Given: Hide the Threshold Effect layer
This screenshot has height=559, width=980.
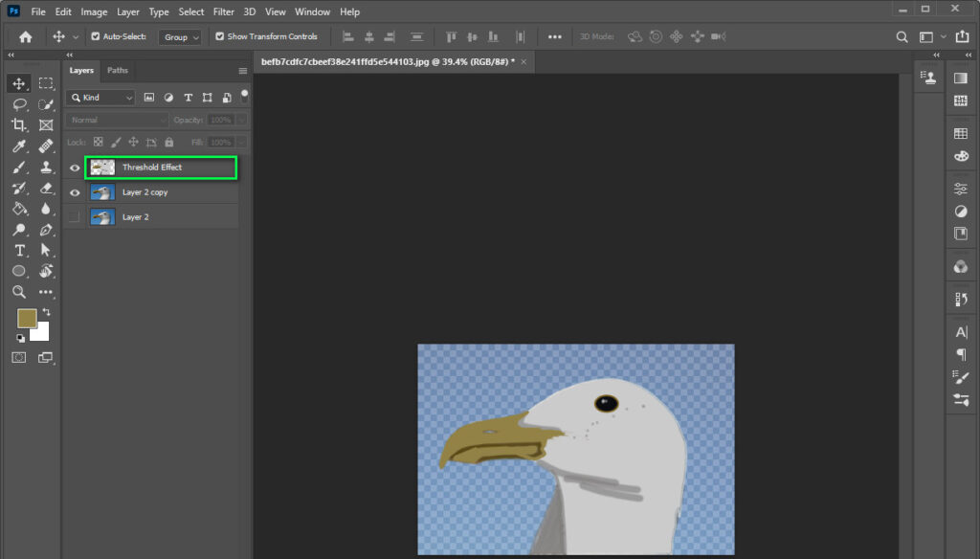Looking at the screenshot, I should tap(75, 167).
